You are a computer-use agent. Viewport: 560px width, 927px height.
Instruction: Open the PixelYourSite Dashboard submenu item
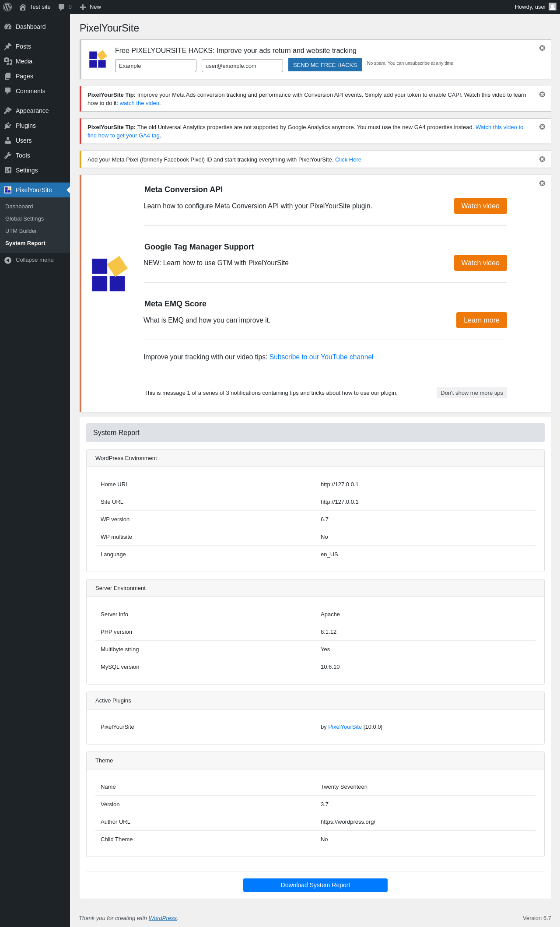pos(19,207)
